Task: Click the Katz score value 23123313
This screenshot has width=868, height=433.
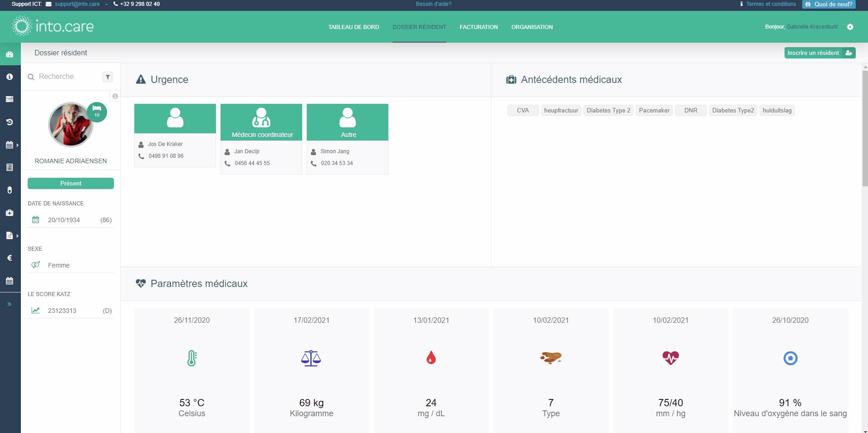Action: 62,311
